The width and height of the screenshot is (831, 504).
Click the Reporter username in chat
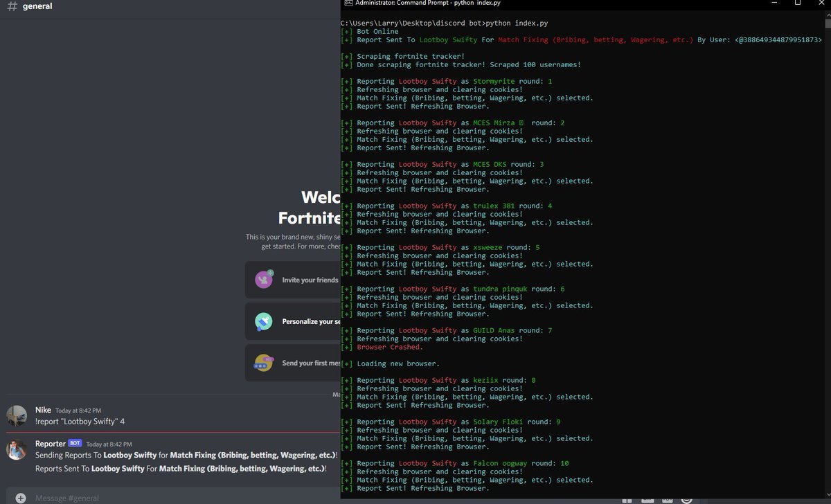coord(50,443)
